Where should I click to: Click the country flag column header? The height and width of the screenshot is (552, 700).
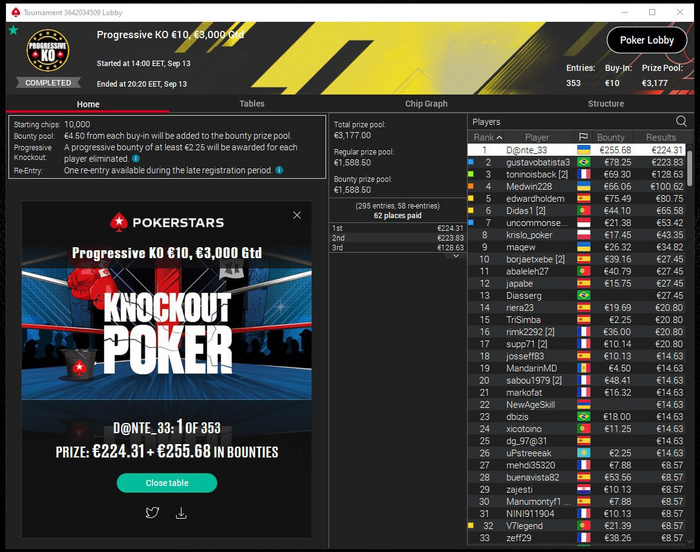(x=583, y=137)
